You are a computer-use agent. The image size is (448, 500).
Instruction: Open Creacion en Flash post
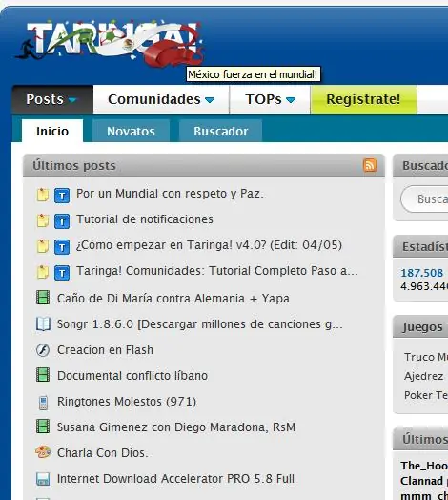tap(105, 350)
